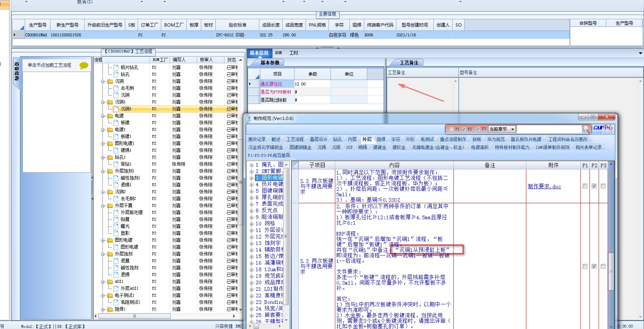Open the panel dropdown arrow right of 工时 tabs
Image resolution: width=644 pixels, height=329 pixels.
640,53
